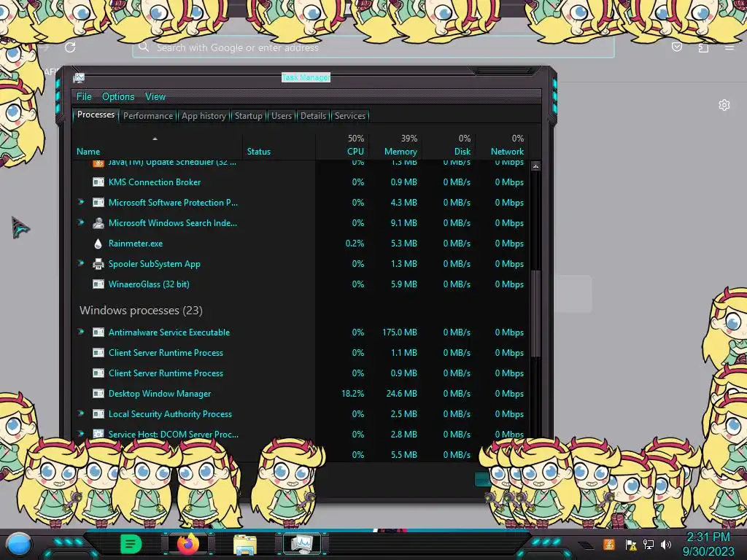The height and width of the screenshot is (560, 747).
Task: Click the 18.2% CPU value
Action: coord(352,394)
